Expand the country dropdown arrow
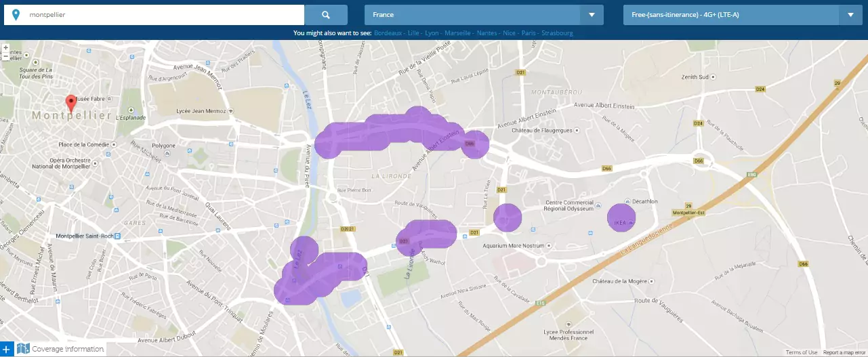The height and width of the screenshot is (357, 868). click(x=592, y=15)
